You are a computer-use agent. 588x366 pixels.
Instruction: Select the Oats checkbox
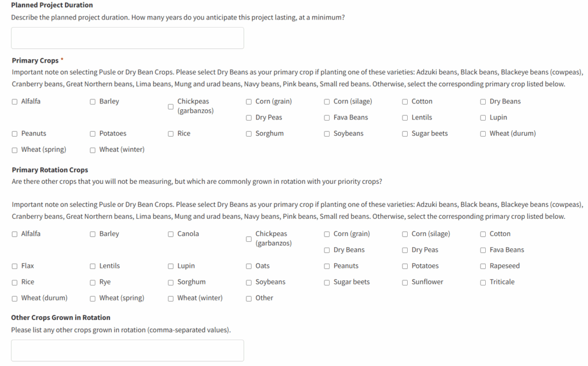point(249,267)
